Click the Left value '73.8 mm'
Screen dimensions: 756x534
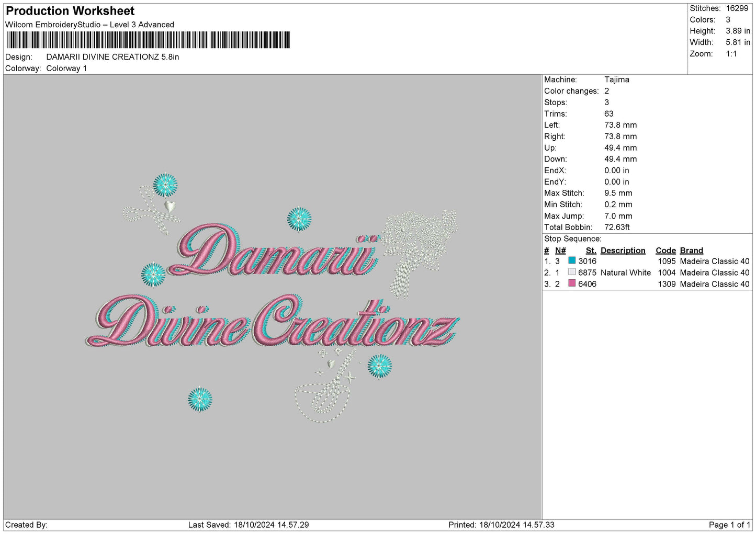tap(620, 125)
